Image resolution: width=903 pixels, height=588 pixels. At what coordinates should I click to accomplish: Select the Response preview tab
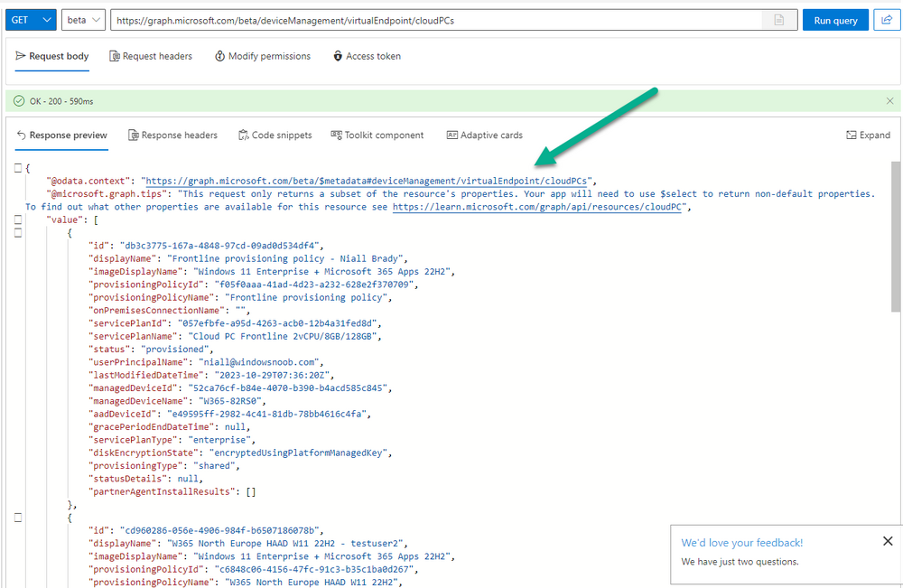click(61, 135)
